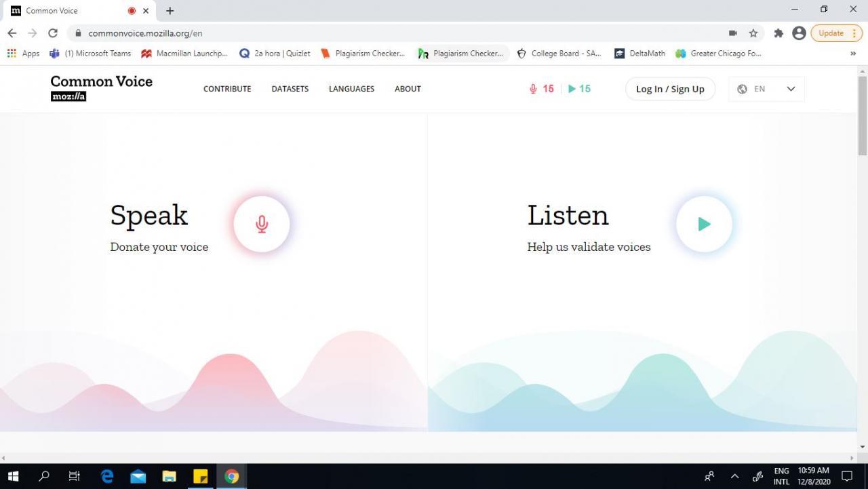The height and width of the screenshot is (489, 868).
Task: Open the About page
Action: pyautogui.click(x=408, y=89)
